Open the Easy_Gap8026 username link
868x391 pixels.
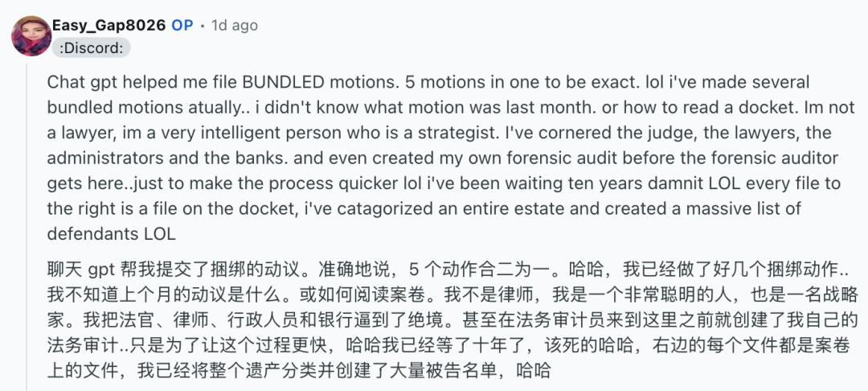coord(109,26)
